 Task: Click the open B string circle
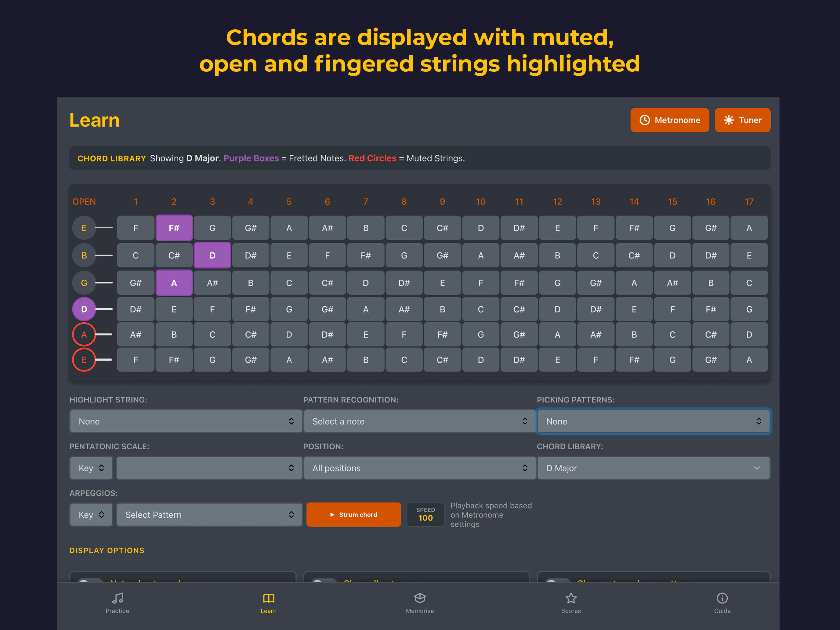[x=84, y=255]
